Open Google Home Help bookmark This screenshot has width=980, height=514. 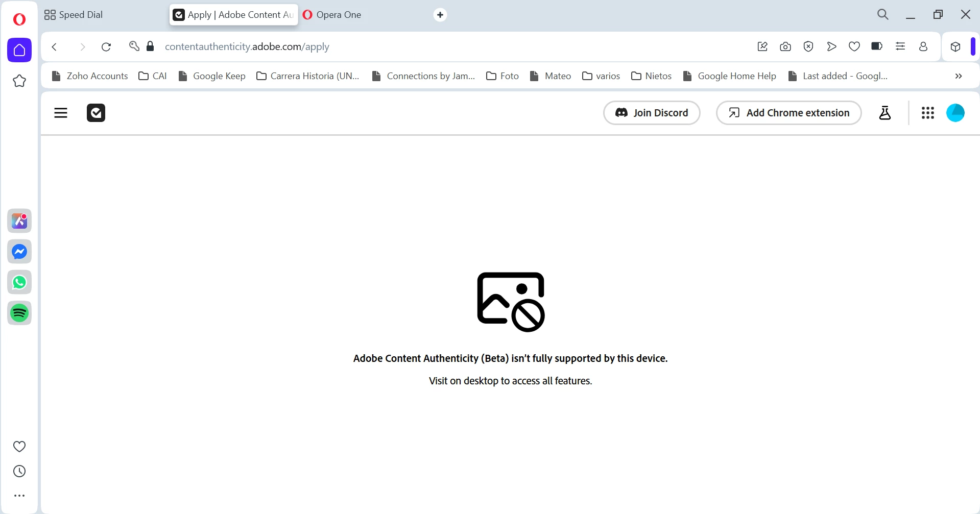(x=729, y=76)
